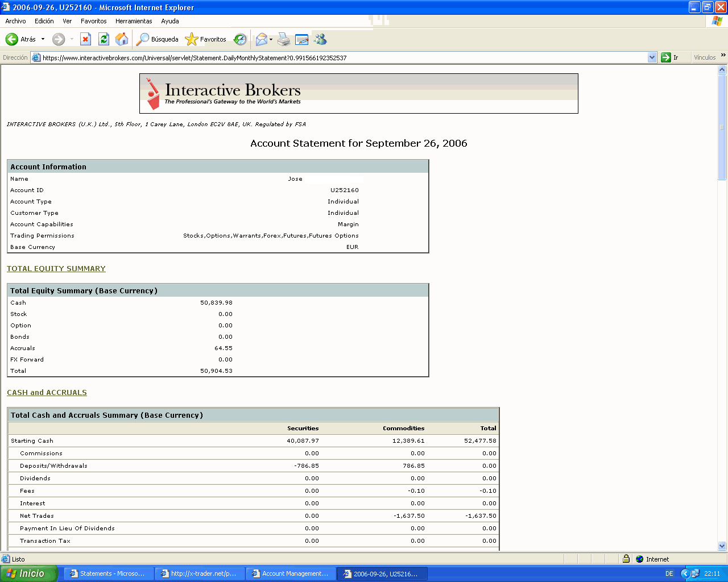Follow the CASH and ACCRUALS link
The image size is (728, 582).
[x=47, y=393]
